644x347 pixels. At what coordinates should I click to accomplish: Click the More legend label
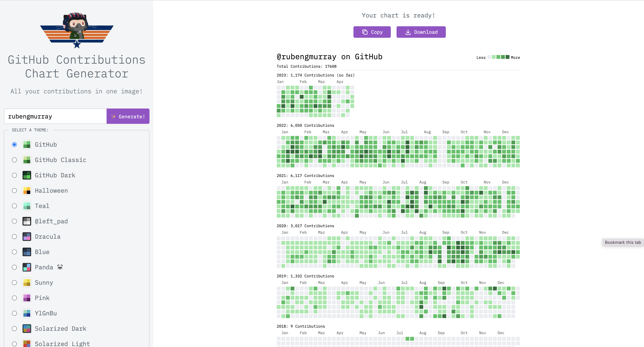click(x=515, y=58)
